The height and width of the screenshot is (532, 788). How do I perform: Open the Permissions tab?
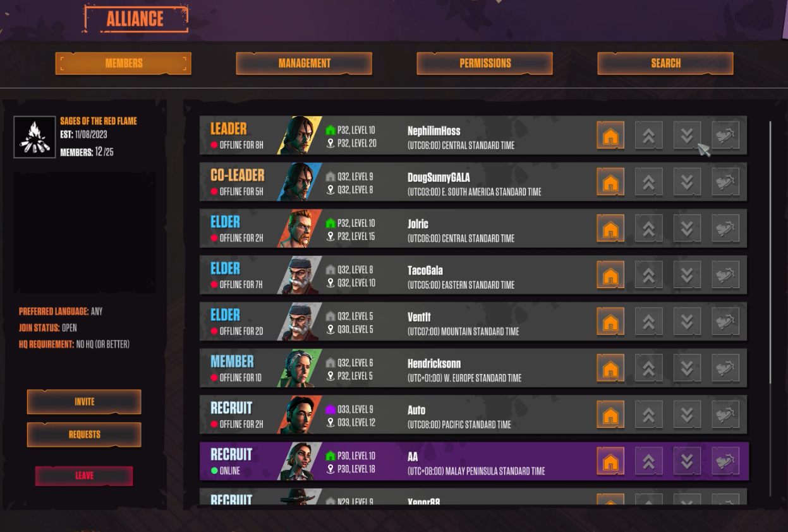(485, 63)
